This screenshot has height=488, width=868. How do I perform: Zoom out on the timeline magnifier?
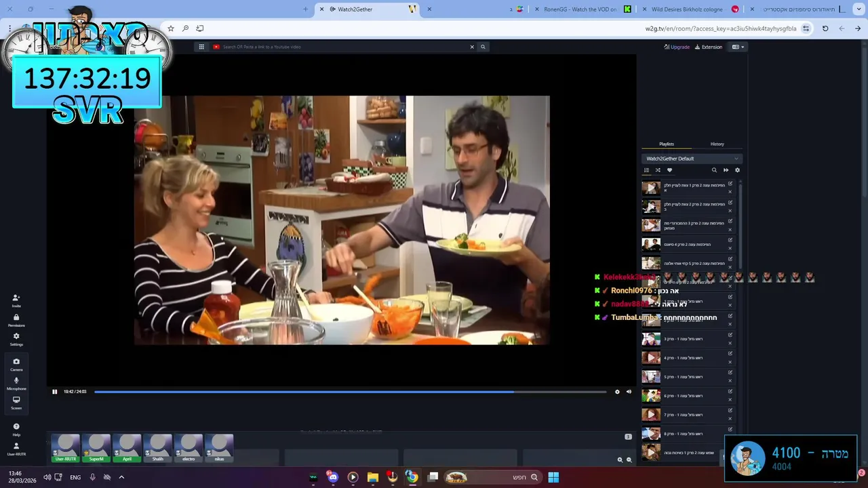click(629, 460)
